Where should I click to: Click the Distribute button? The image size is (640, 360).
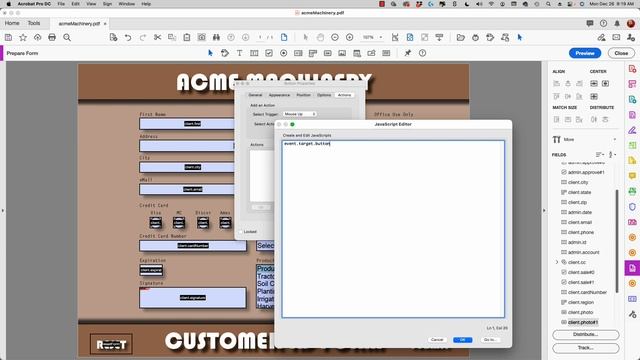pyautogui.click(x=586, y=334)
